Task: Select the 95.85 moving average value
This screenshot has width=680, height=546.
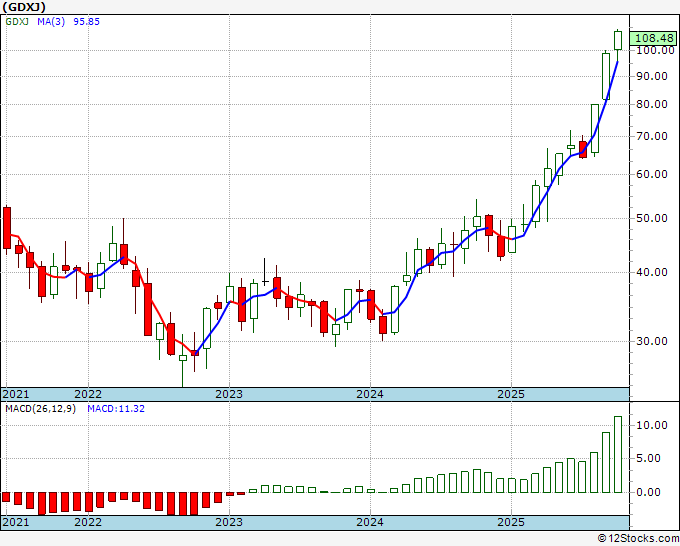Action: (86, 21)
